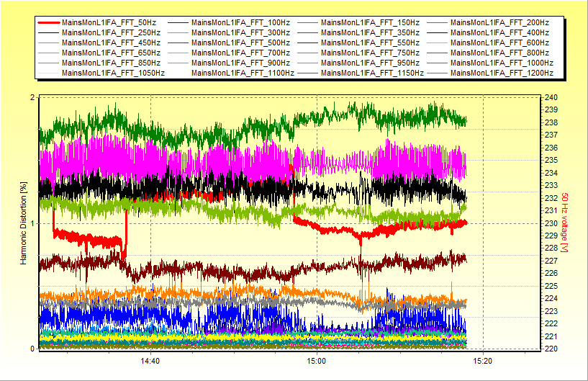Viewport: 588px width, 381px height.
Task: Click the 15:00 time axis tick label
Action: click(316, 362)
